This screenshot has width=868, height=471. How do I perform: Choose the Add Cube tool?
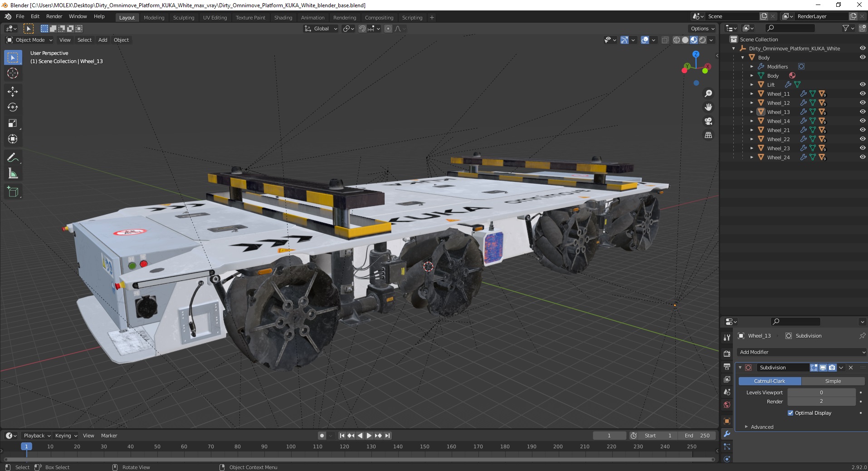[13, 191]
